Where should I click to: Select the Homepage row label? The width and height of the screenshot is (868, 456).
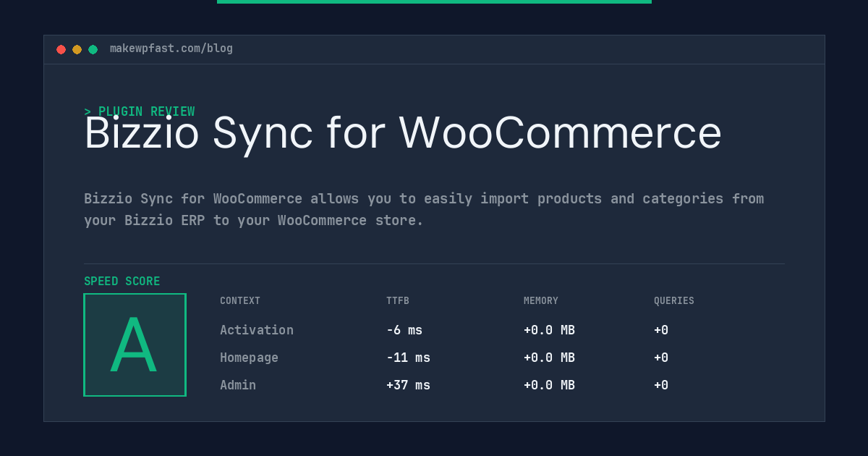click(x=249, y=358)
